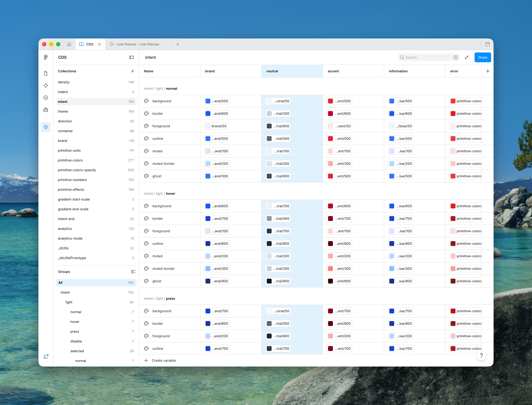
Task: Expand the light group
Action: coord(96,302)
